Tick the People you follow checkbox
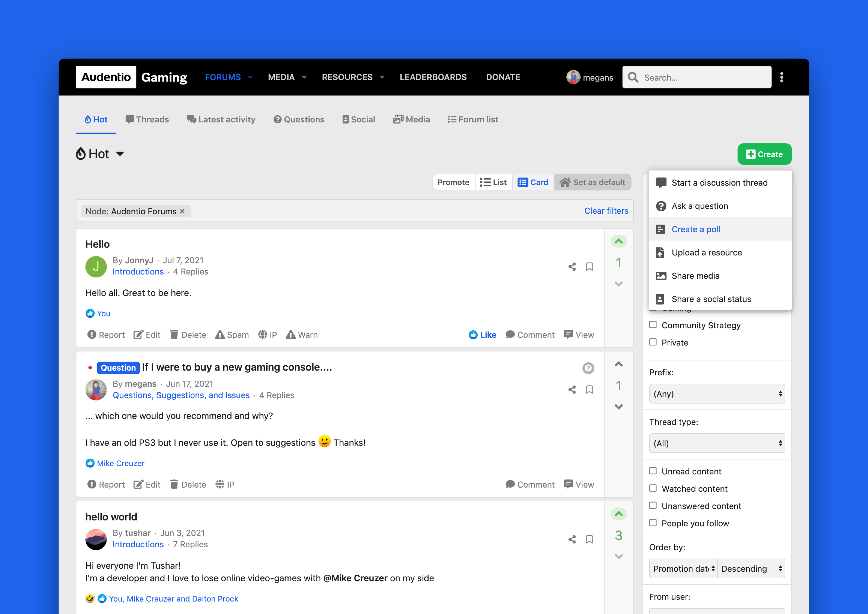The image size is (868, 614). click(x=653, y=523)
